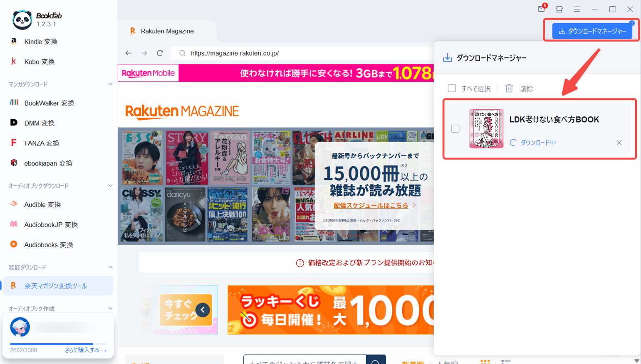Click the LDK book cover thumbnail

coord(486,129)
